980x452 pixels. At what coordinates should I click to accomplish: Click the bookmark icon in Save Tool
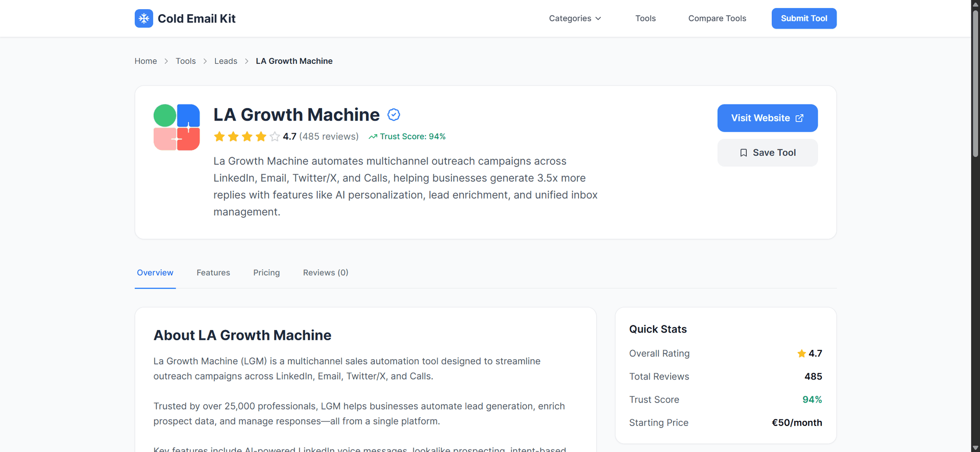(744, 153)
